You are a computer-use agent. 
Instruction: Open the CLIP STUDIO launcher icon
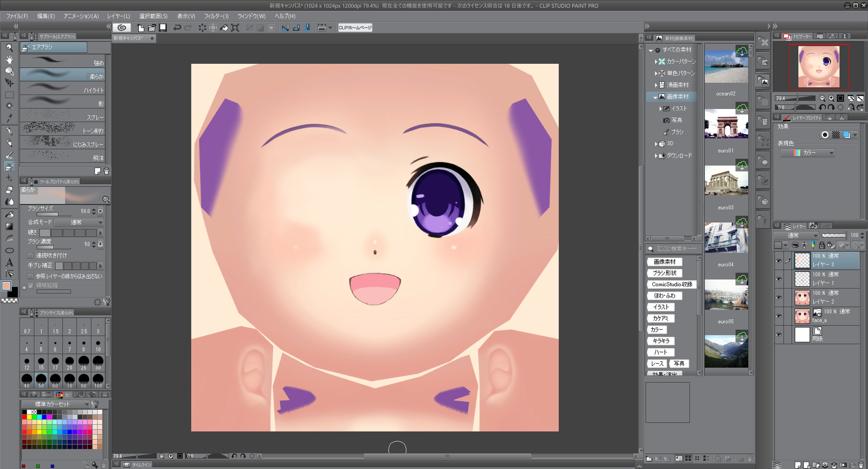point(122,27)
